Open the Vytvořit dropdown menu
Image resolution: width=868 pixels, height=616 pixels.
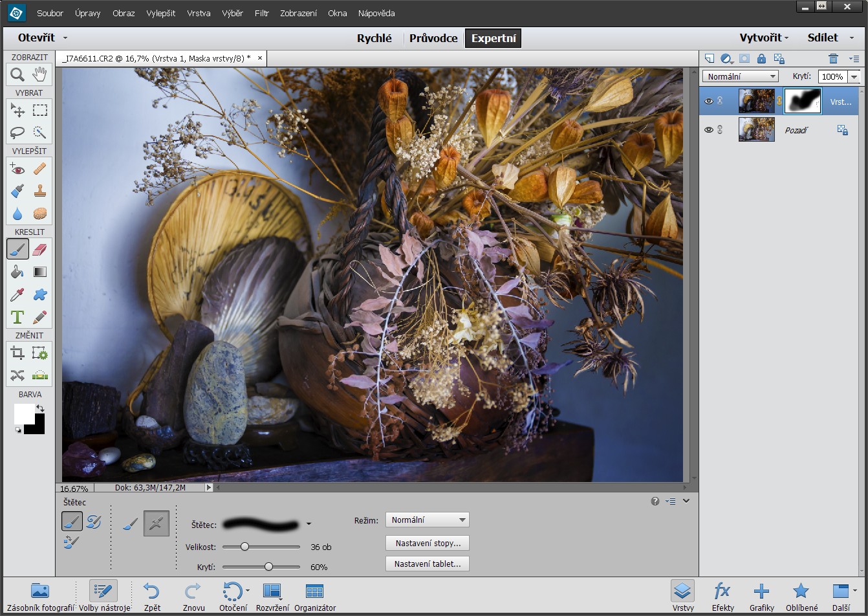(764, 38)
